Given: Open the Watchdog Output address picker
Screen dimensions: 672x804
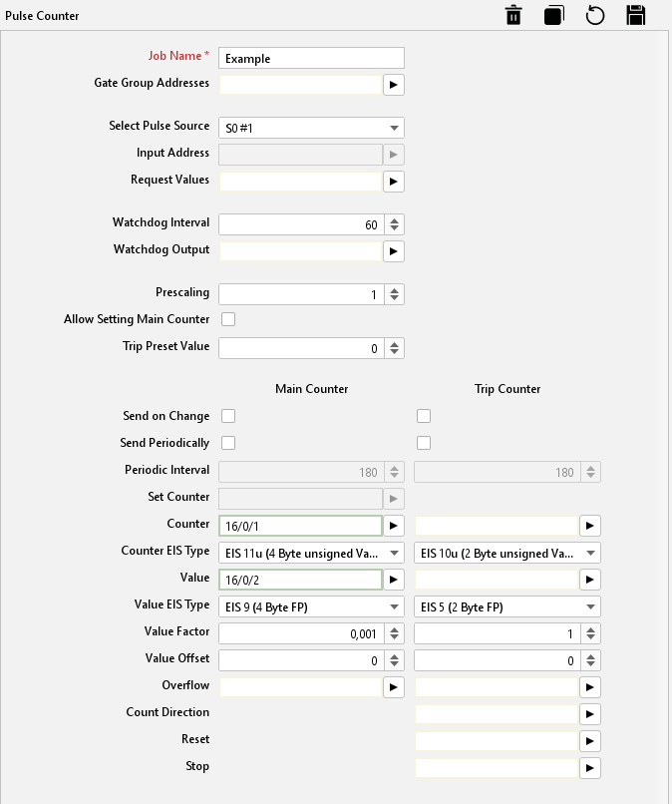Looking at the screenshot, I should (x=394, y=251).
